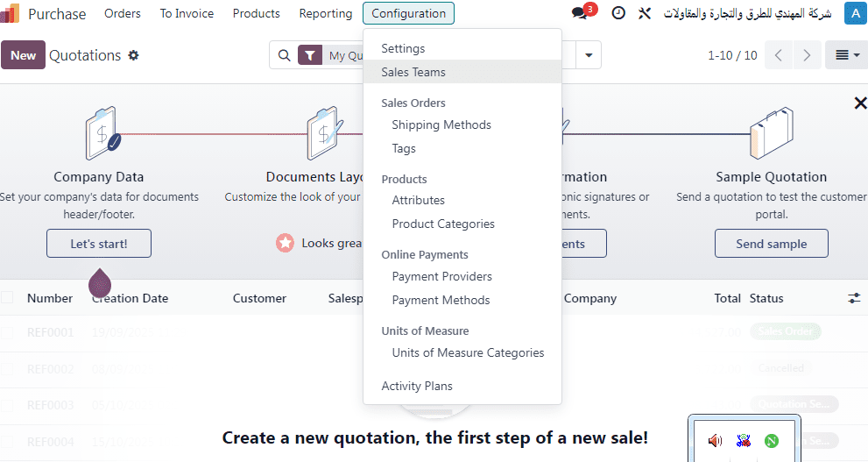Tick the select-all header checkbox
Viewport: 868px width, 462px height.
pos(7,298)
